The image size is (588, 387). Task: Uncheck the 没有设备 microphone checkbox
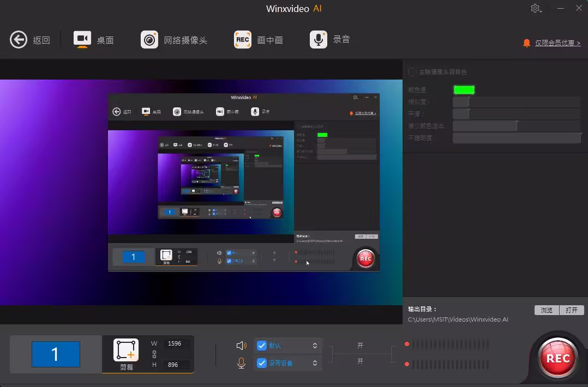(x=262, y=363)
